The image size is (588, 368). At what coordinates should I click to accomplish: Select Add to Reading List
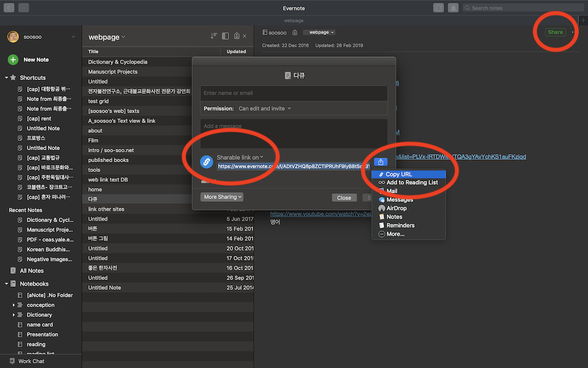(x=409, y=182)
